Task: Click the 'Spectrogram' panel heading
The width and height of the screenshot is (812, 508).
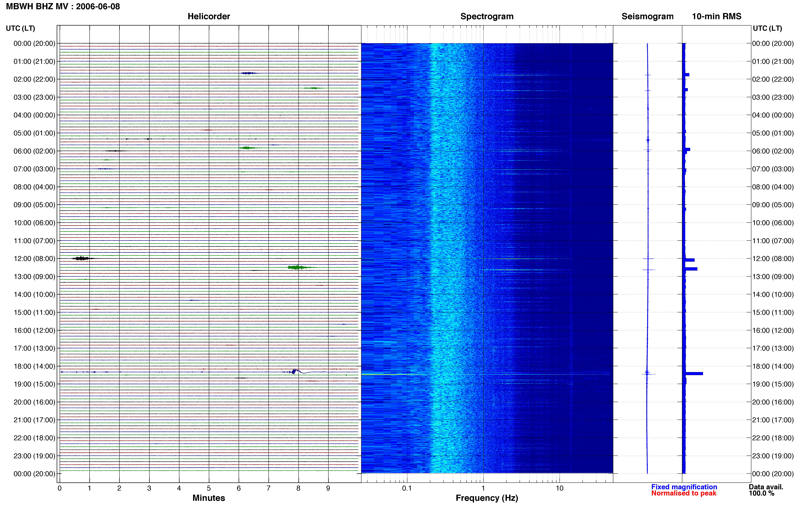Action: coord(487,16)
